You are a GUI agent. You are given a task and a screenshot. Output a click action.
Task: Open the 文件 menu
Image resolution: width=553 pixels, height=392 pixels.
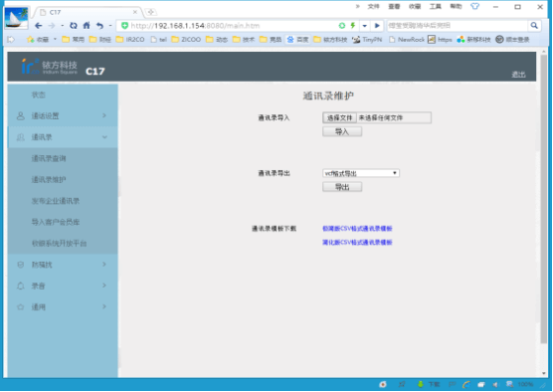click(x=374, y=6)
